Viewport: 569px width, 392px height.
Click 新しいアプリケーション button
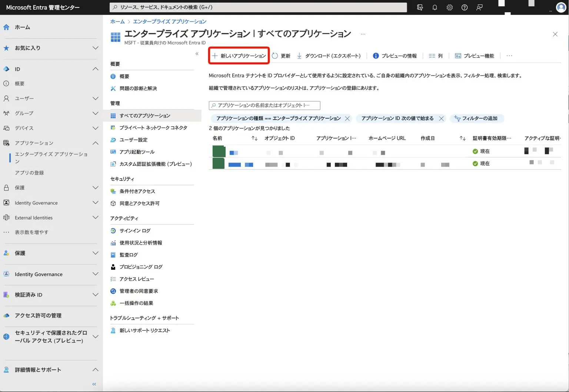[239, 56]
